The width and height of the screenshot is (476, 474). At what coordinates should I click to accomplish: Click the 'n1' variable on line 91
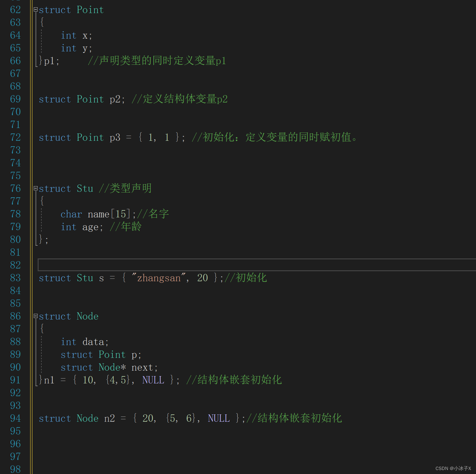(49, 380)
